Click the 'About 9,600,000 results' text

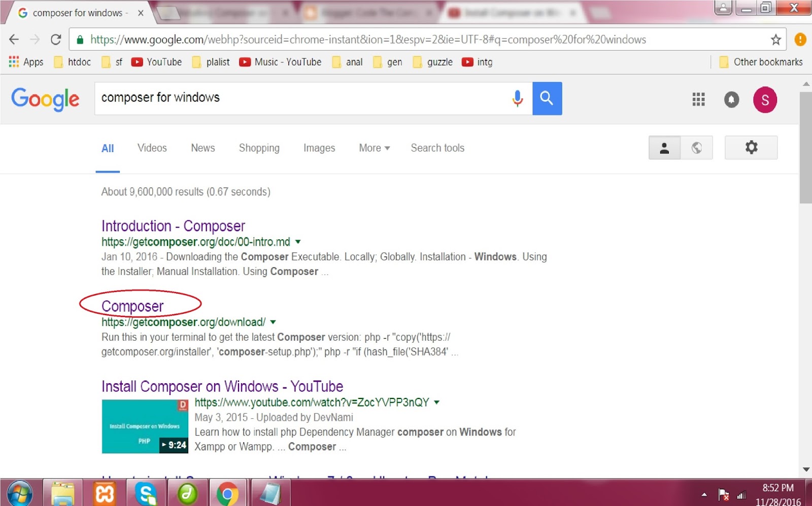186,192
